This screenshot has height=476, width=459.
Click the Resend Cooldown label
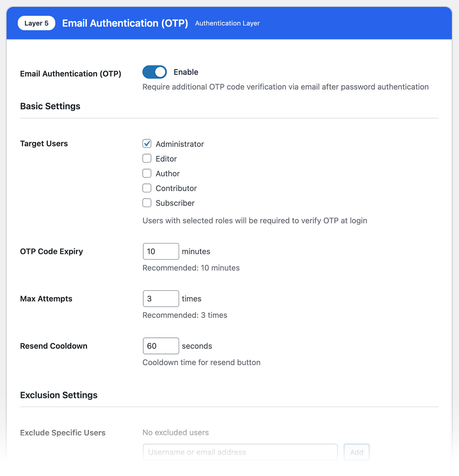pos(54,346)
